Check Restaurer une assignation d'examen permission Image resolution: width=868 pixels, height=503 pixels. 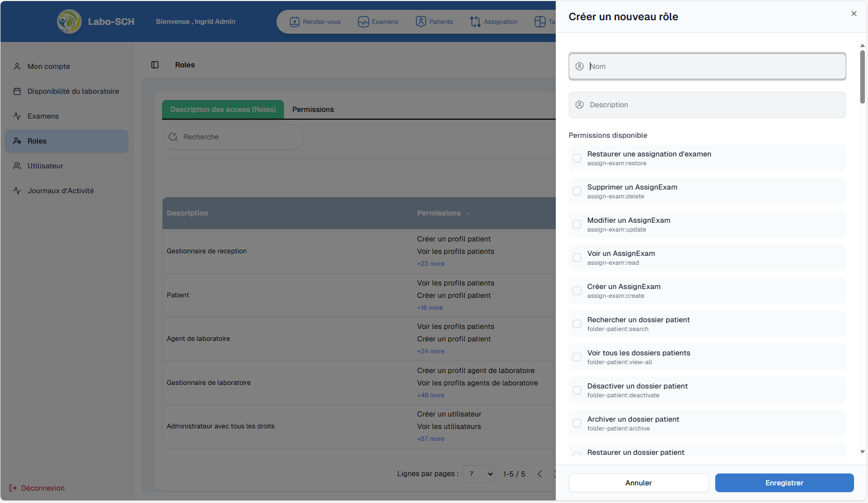(577, 158)
